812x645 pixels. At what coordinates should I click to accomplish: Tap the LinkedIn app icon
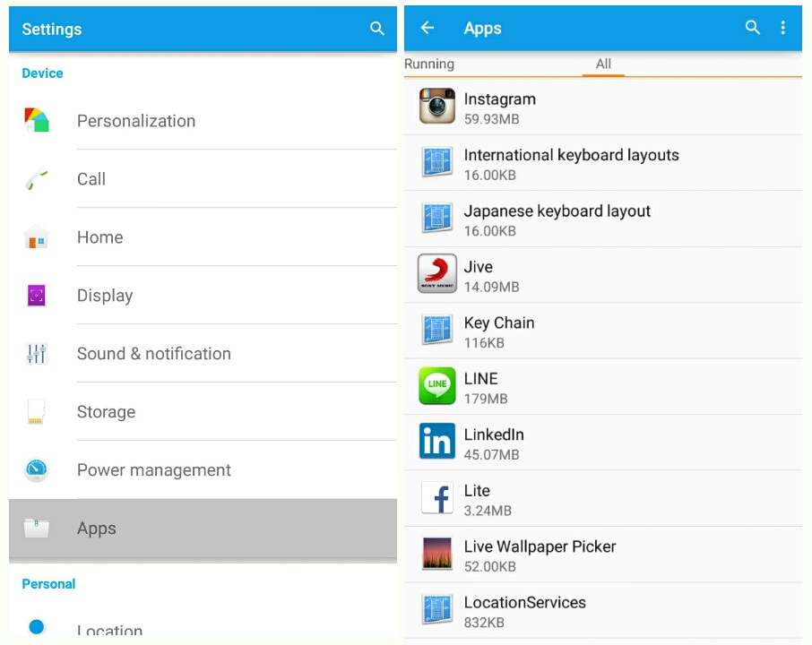pyautogui.click(x=437, y=442)
